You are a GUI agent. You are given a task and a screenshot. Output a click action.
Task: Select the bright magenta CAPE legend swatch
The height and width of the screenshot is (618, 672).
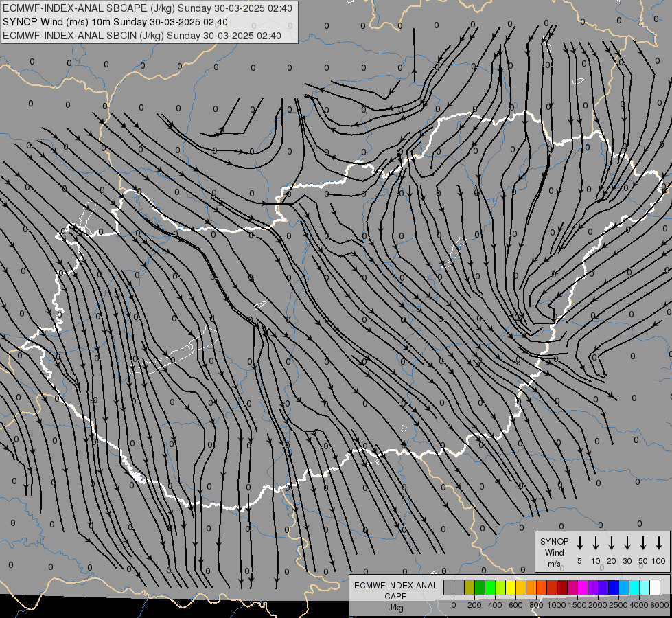pos(583,588)
